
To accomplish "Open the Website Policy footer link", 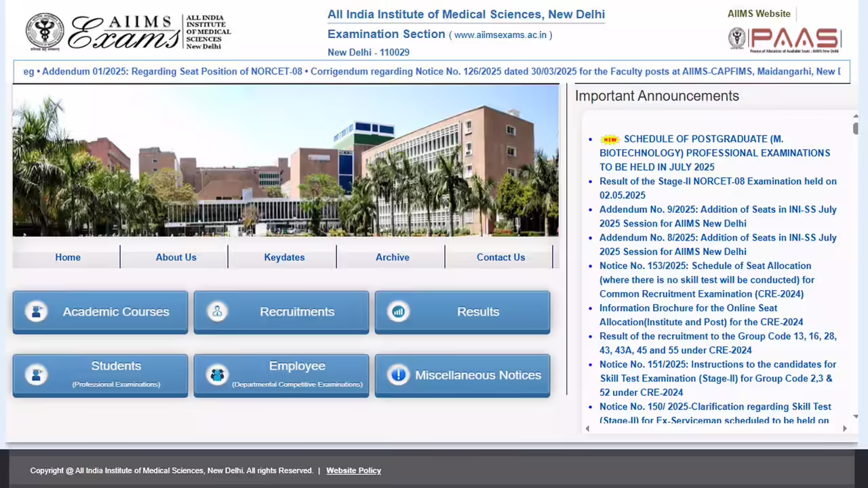I will click(353, 470).
